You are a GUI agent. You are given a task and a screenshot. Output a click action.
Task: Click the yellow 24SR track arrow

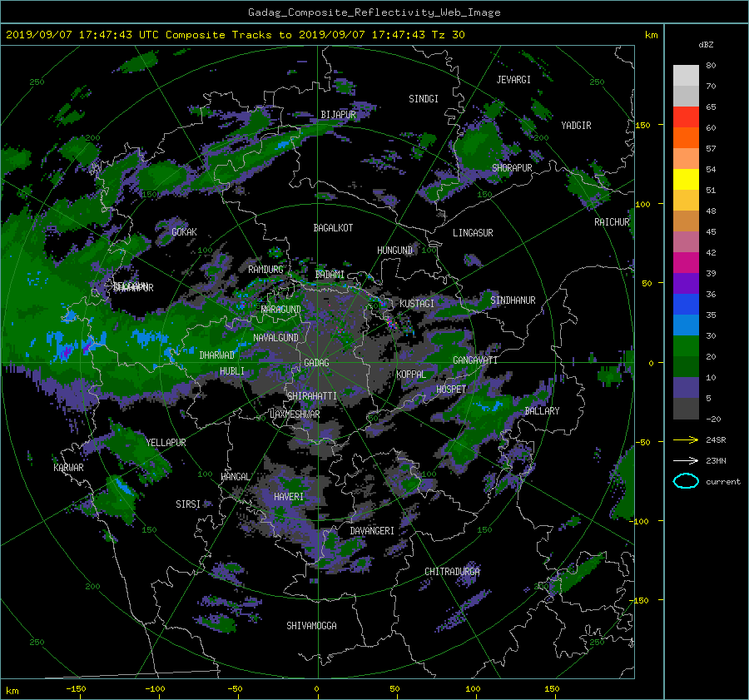686,439
